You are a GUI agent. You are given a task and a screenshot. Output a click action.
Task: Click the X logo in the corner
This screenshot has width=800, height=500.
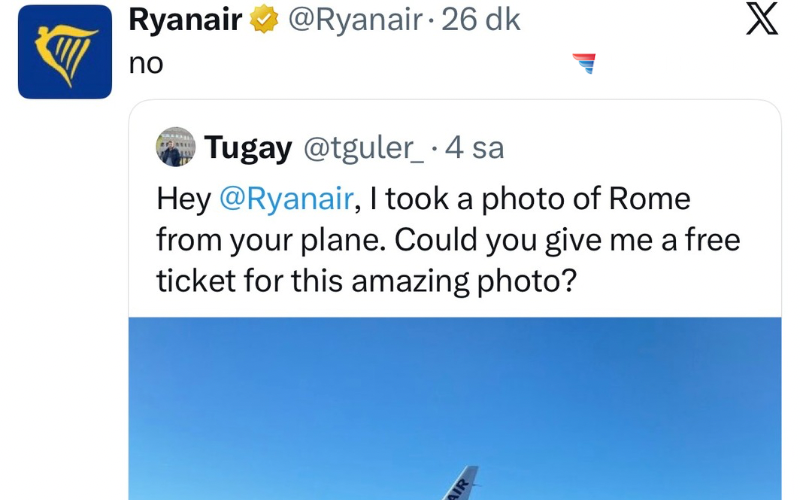click(762, 19)
